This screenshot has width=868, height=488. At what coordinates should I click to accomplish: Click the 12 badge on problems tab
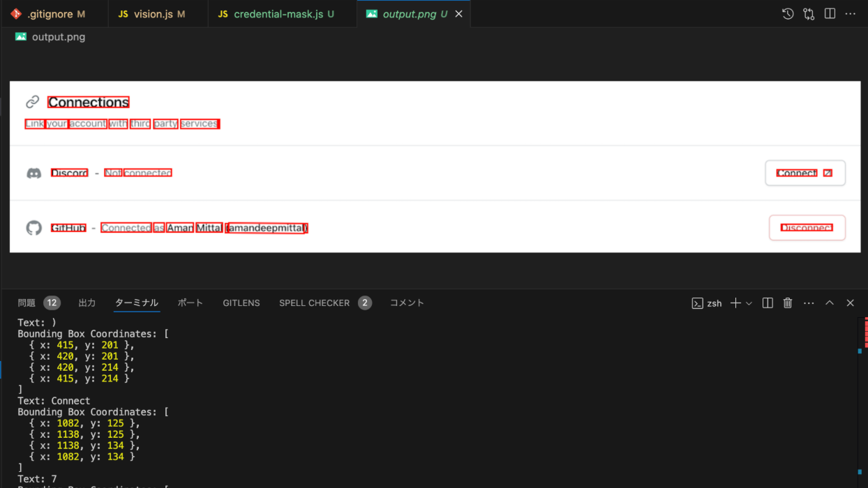pos(52,303)
